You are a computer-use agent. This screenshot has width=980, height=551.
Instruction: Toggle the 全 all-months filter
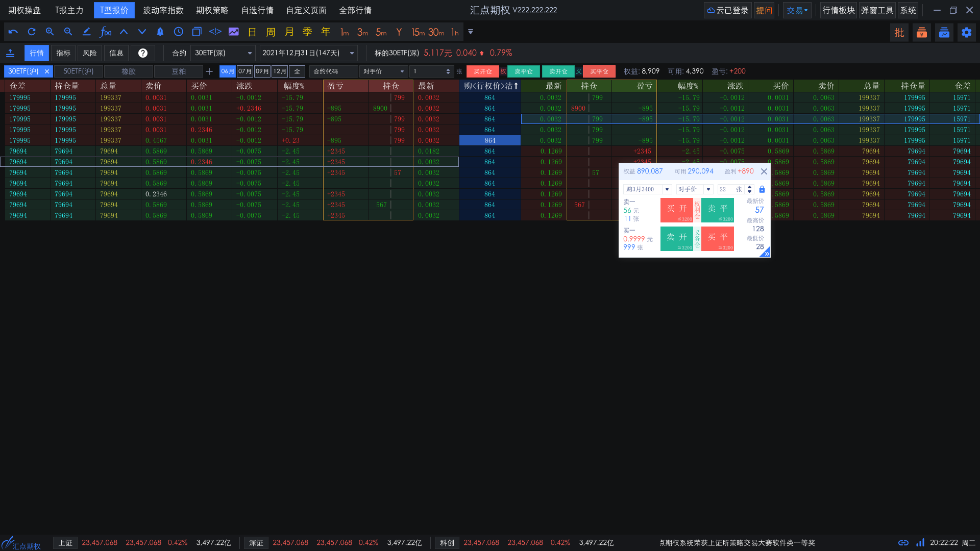click(297, 71)
